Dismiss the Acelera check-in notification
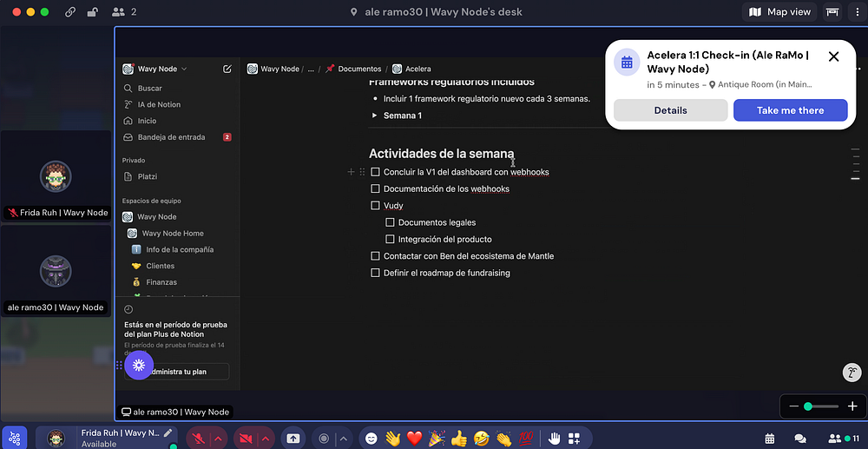Screen dimensions: 868x449 (833, 56)
